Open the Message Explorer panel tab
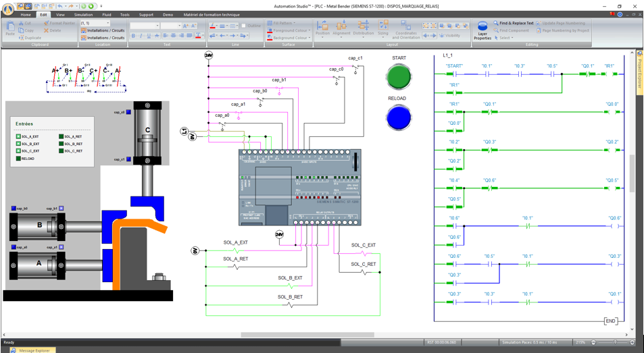 pos(34,350)
